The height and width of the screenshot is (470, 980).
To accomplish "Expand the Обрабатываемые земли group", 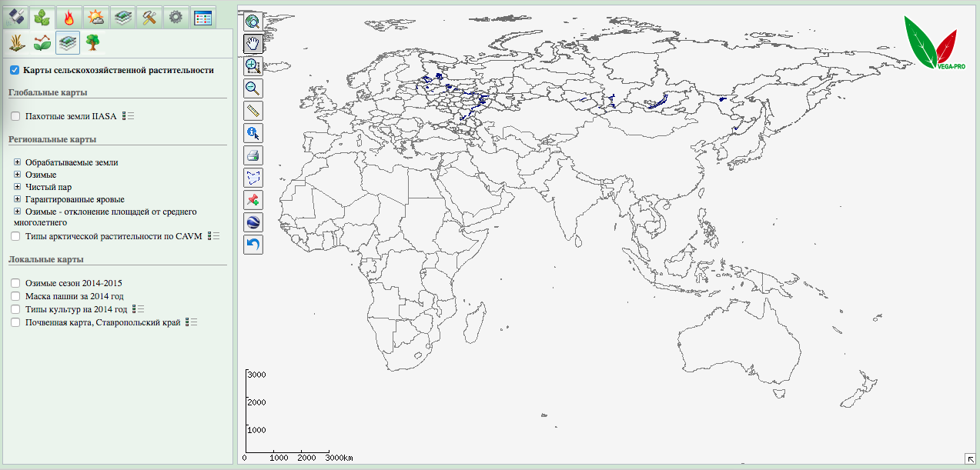I will tap(17, 162).
